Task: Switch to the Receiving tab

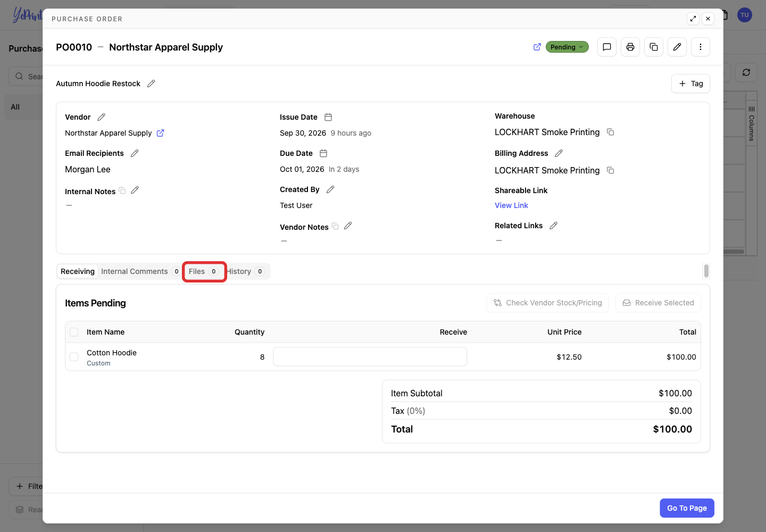Action: point(78,271)
